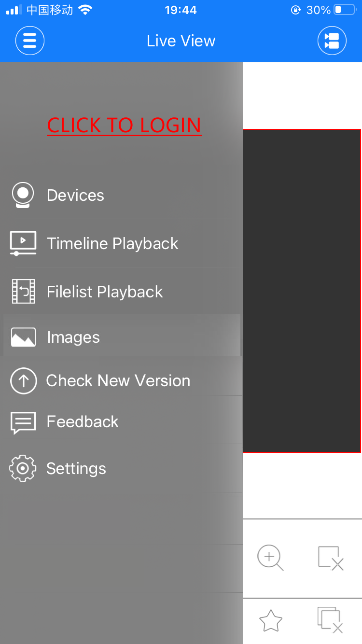Select the Timeline Playback monitor icon
This screenshot has width=362, height=644.
click(23, 243)
